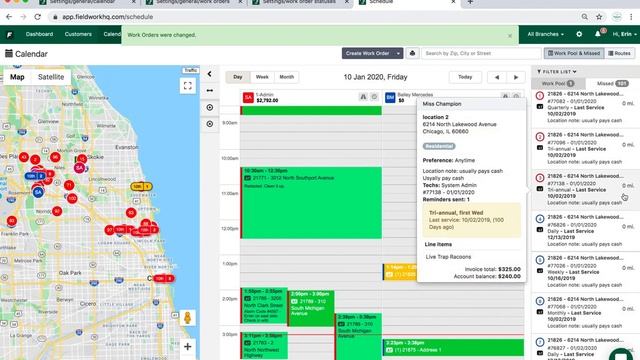
Task: Open the Customers menu
Action: pos(78,34)
